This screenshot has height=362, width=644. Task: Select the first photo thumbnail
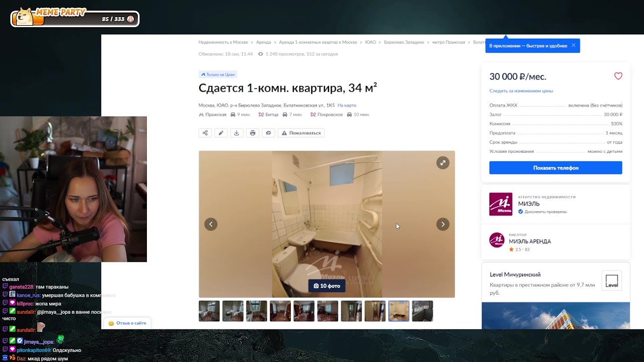click(209, 311)
